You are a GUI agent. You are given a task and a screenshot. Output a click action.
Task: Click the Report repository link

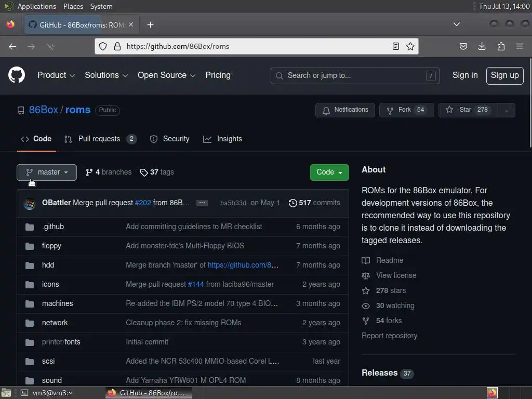(389, 336)
